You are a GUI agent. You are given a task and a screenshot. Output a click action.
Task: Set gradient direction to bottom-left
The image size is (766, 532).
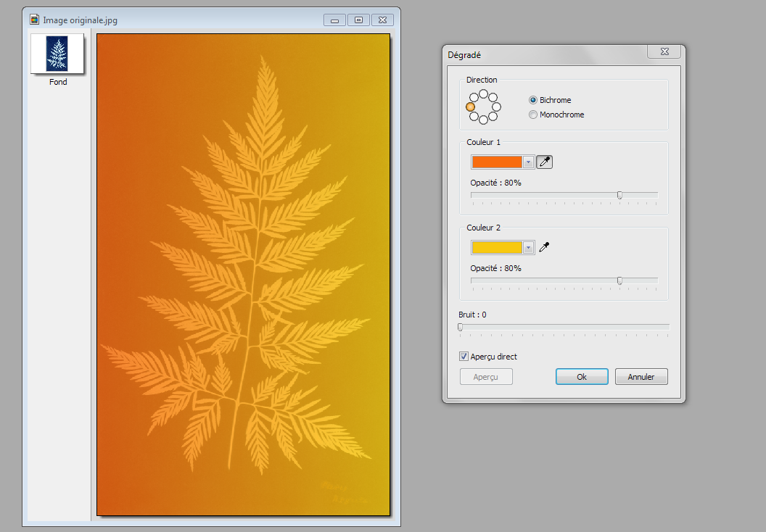point(474,116)
